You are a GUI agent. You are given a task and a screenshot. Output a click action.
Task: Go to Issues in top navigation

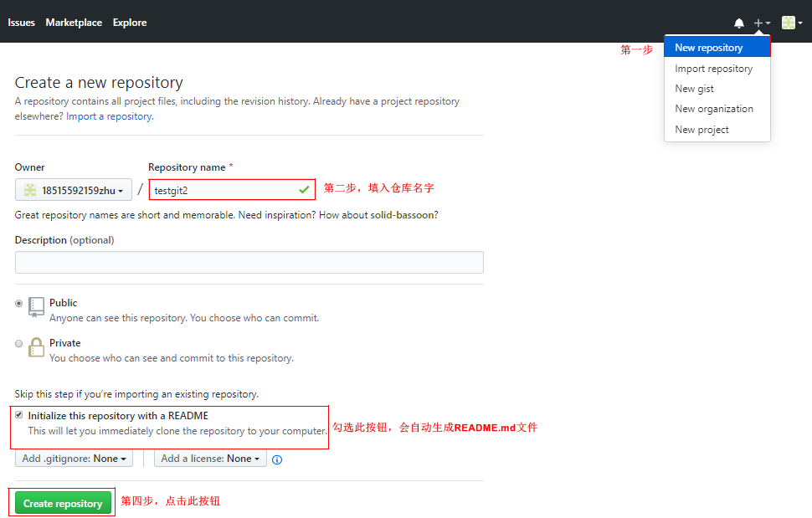coord(21,23)
